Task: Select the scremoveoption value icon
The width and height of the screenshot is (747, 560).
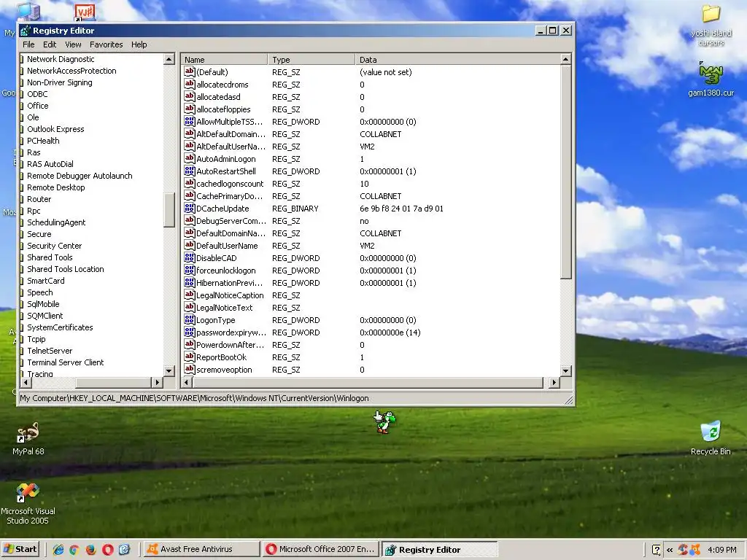Action: click(190, 369)
